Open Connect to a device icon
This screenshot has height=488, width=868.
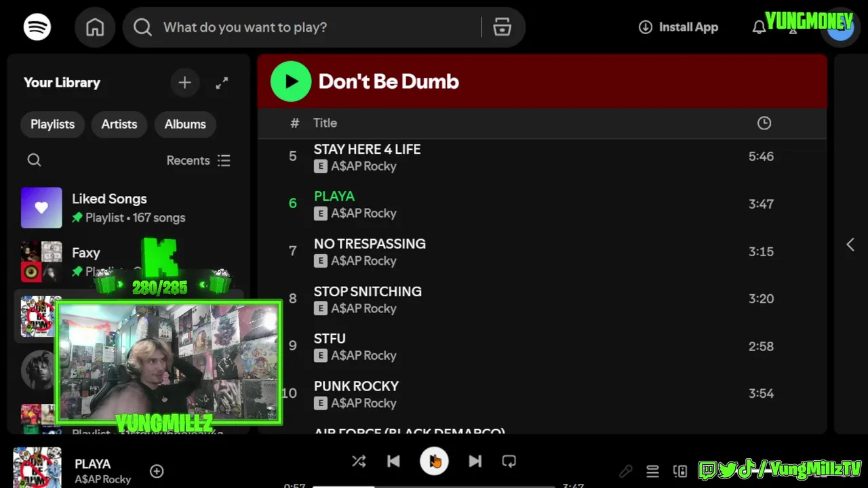point(680,471)
